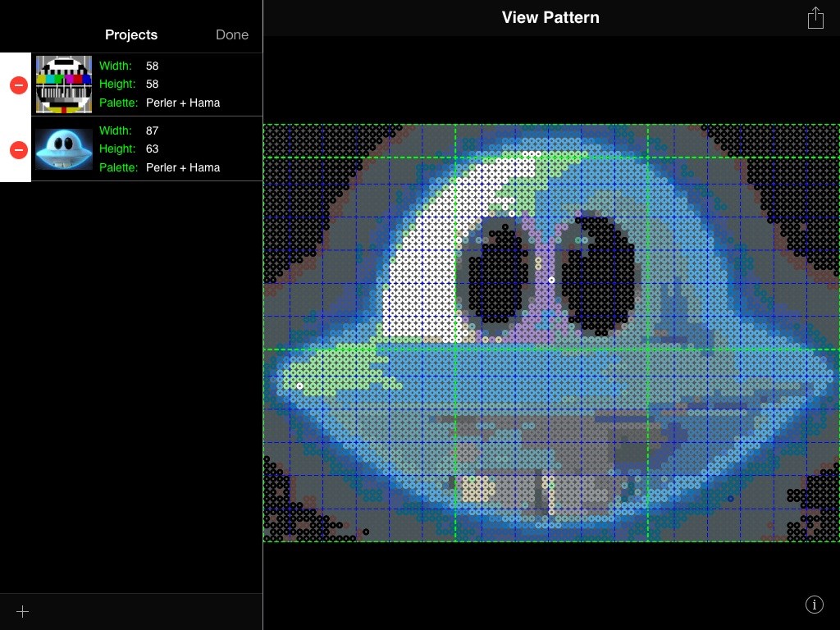Tap the red delete icon for the UFO project
The width and height of the screenshot is (840, 630).
18,150
